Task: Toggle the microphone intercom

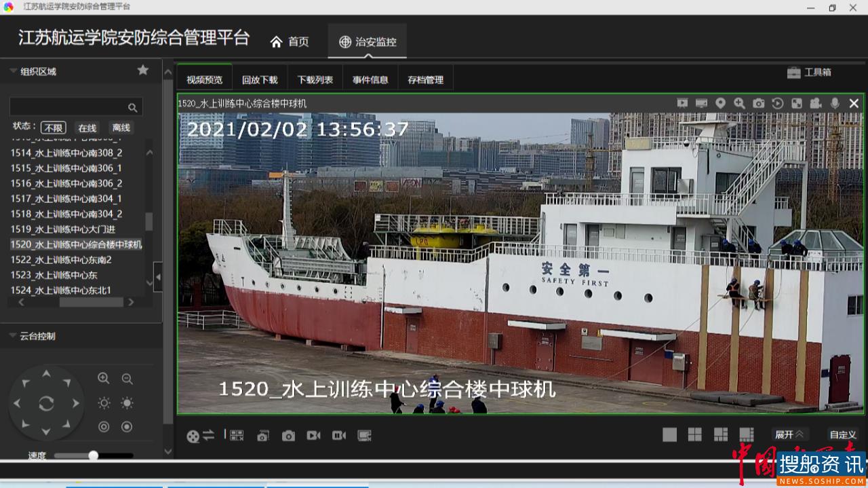Action: click(x=835, y=103)
